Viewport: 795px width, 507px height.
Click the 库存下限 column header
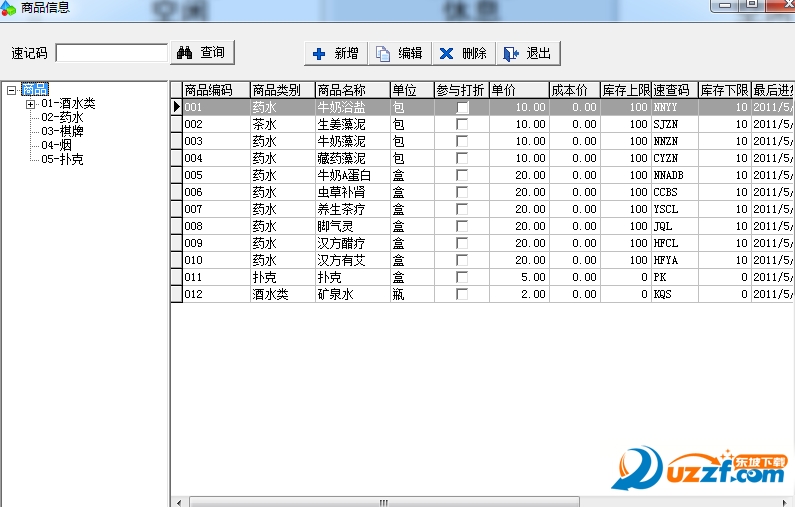click(725, 90)
